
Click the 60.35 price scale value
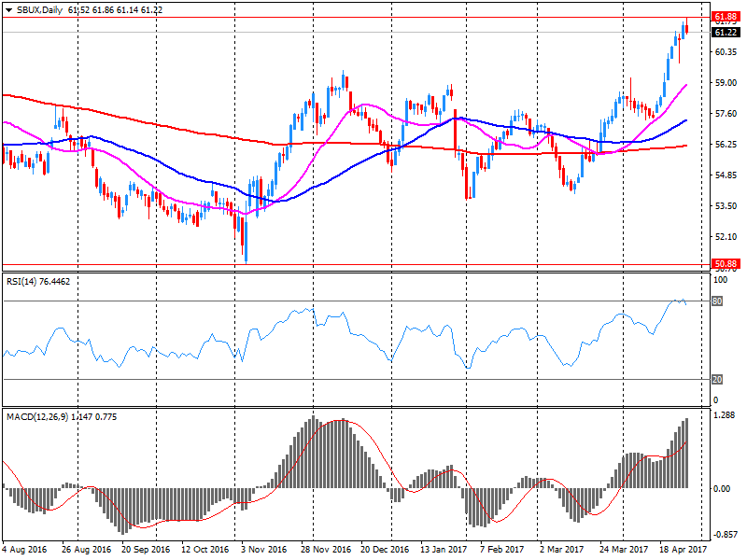[x=726, y=52]
